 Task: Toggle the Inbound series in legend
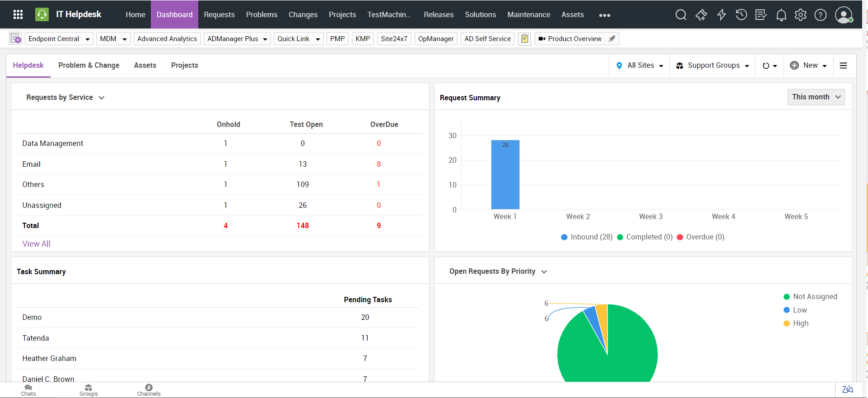[x=587, y=237]
